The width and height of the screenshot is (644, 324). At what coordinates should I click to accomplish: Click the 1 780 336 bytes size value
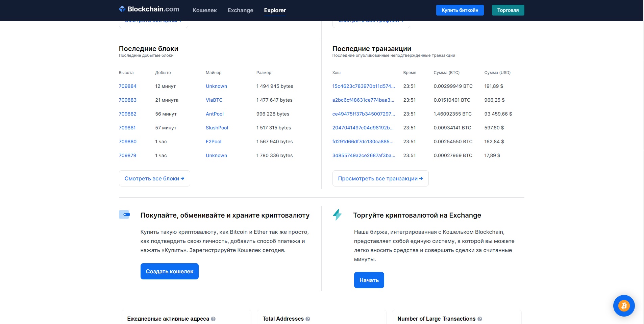tap(275, 155)
